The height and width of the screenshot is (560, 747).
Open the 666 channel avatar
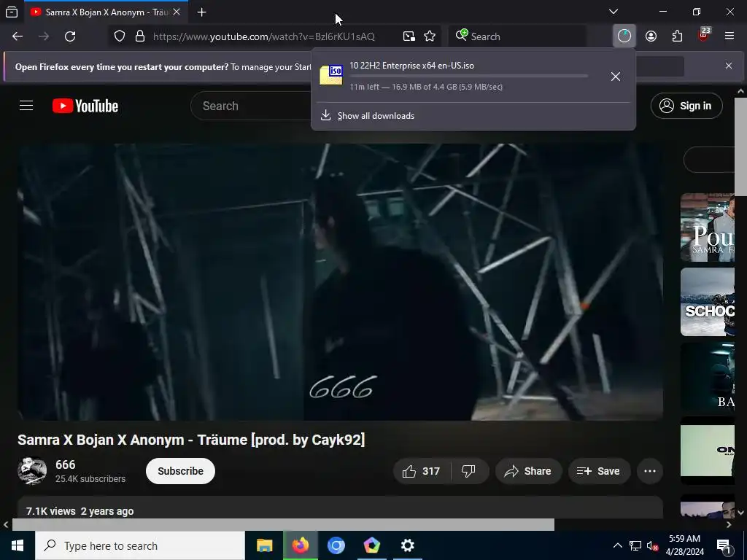click(32, 470)
